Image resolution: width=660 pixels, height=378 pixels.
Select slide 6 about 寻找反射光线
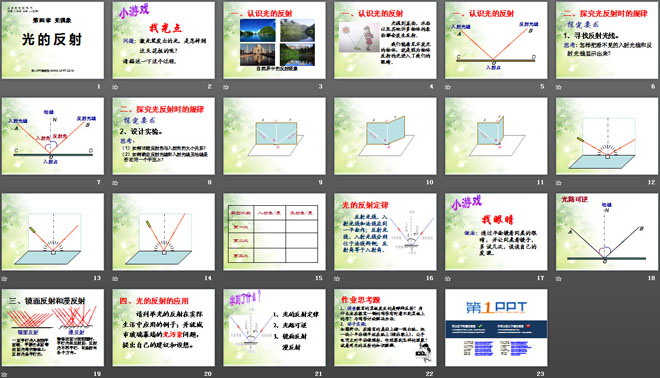[607, 40]
